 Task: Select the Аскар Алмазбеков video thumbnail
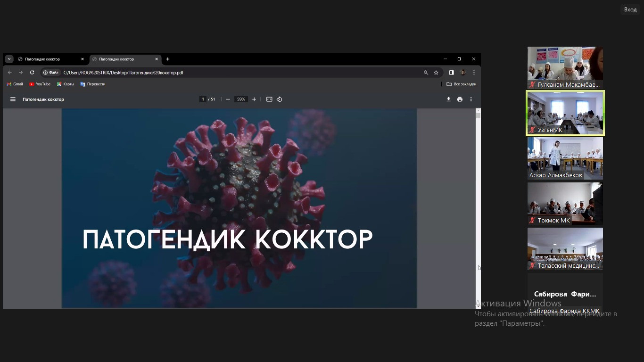coord(565,157)
